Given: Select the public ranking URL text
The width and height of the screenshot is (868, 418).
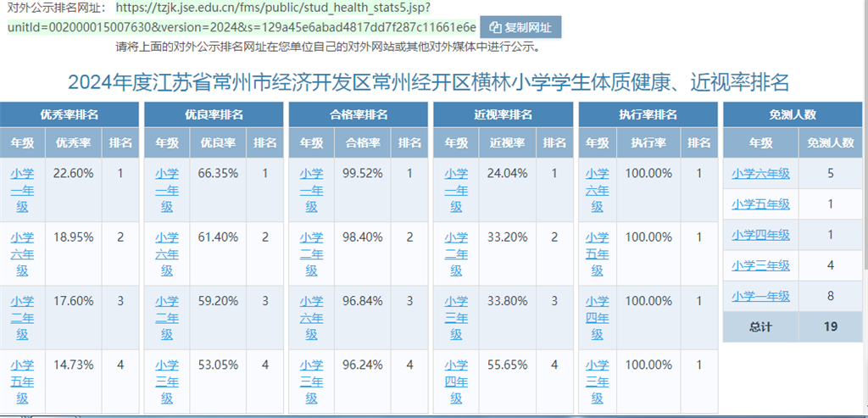Looking at the screenshot, I should (x=242, y=18).
